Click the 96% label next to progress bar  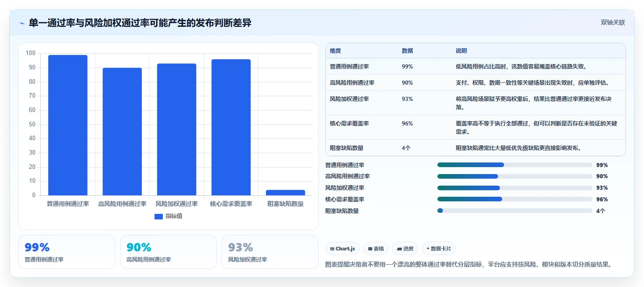click(x=602, y=200)
